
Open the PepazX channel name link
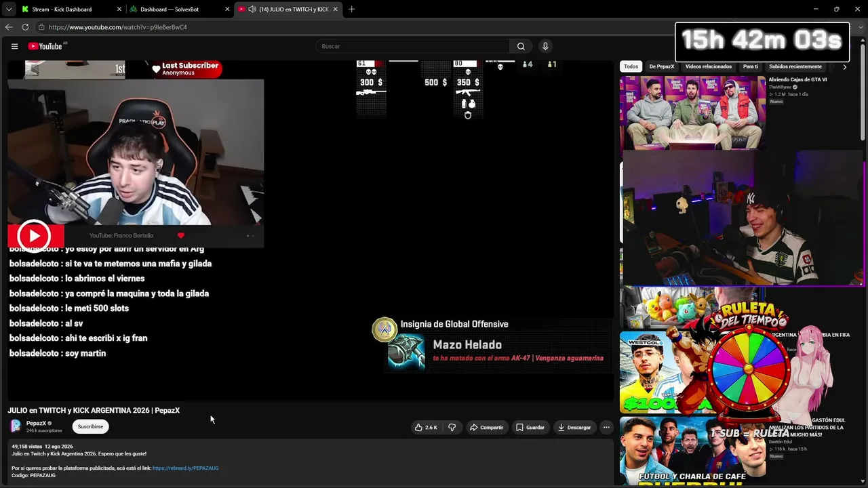36,424
